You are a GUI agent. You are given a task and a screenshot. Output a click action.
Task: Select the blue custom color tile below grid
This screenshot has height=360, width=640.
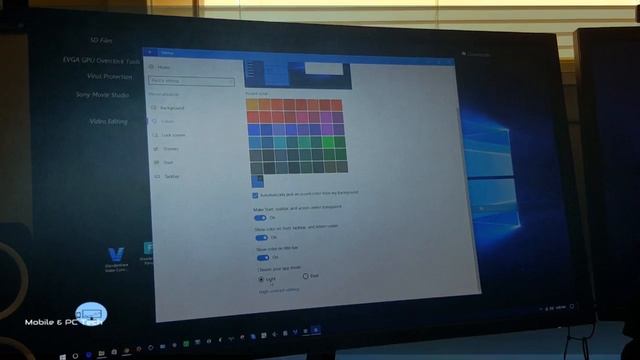coord(258,180)
